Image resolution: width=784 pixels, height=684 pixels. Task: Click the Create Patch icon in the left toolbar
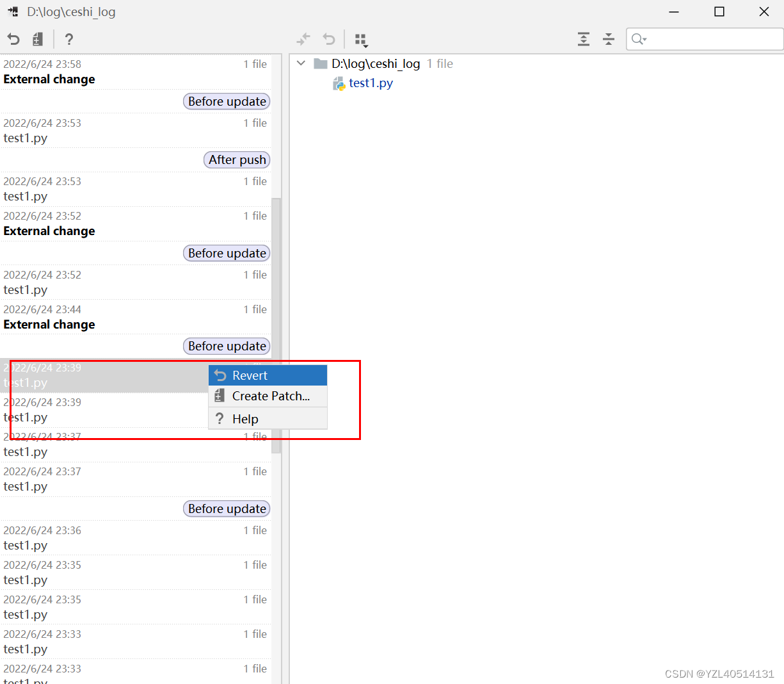[x=38, y=40]
